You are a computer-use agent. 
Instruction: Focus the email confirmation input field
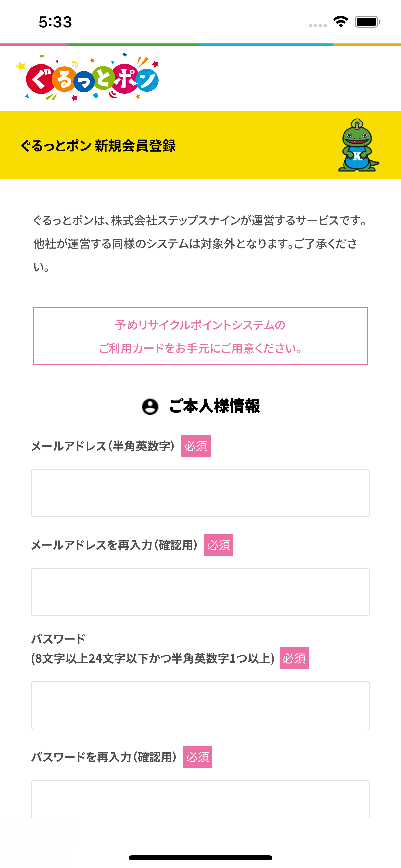point(200,592)
